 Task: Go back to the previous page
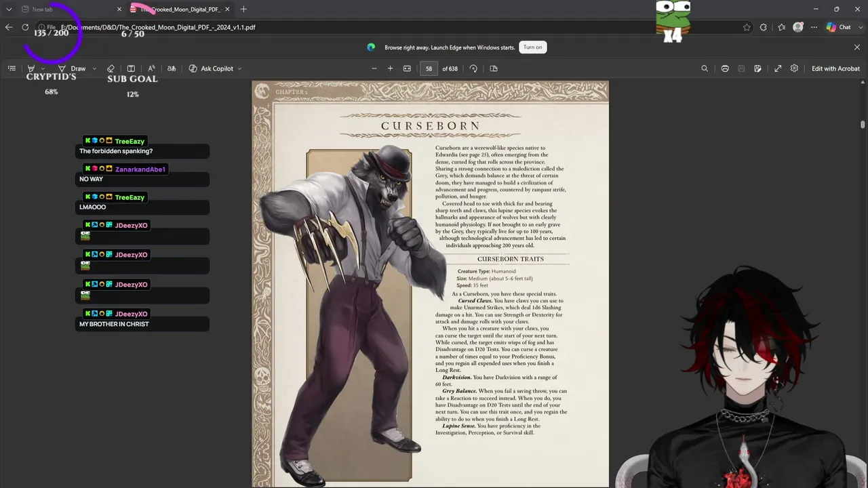click(x=9, y=27)
